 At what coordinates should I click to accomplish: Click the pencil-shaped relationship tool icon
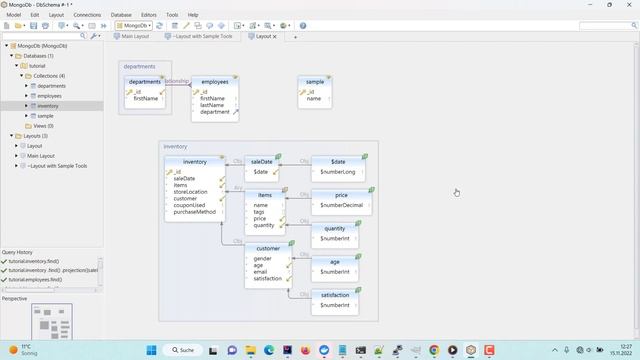click(x=186, y=26)
